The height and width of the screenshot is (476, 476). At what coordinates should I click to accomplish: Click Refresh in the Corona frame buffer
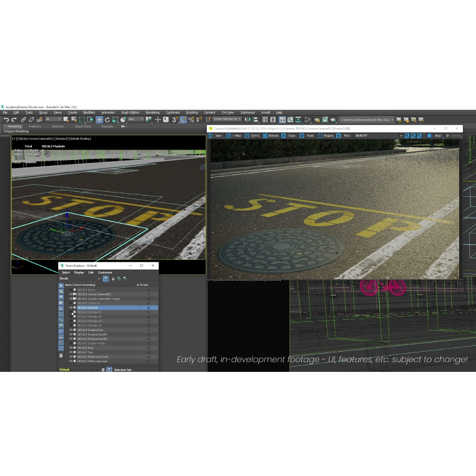pos(271,136)
